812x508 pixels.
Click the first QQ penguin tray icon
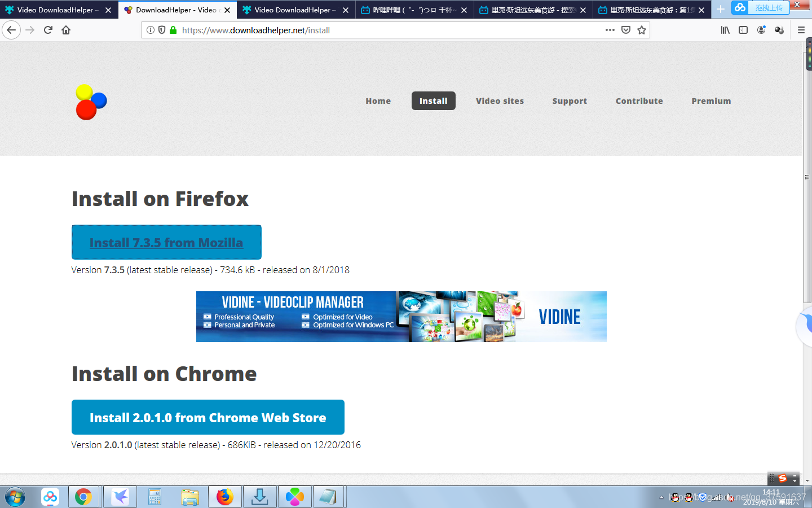[676, 497]
